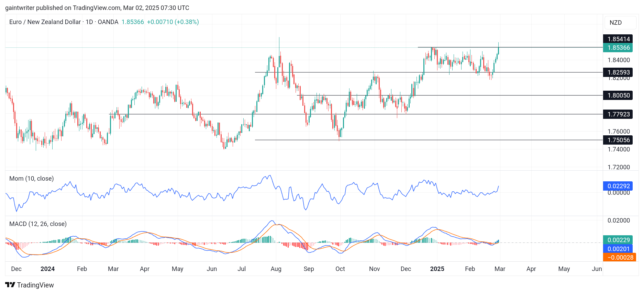Click the 1.74000 price axis label
The width and height of the screenshot is (644, 294).
619,149
